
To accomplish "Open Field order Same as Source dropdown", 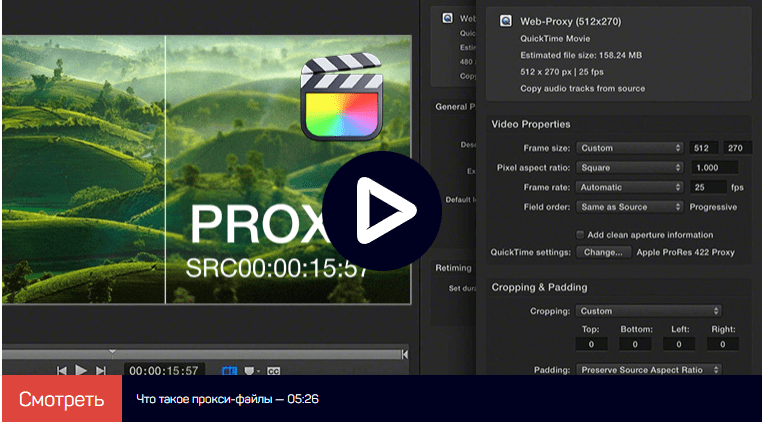I will (x=630, y=207).
